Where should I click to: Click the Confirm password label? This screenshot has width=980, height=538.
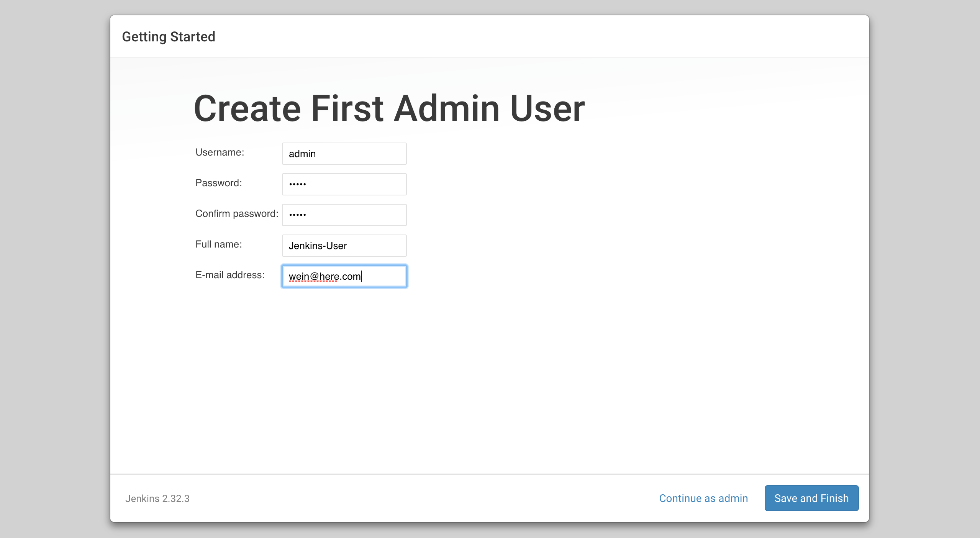click(236, 213)
